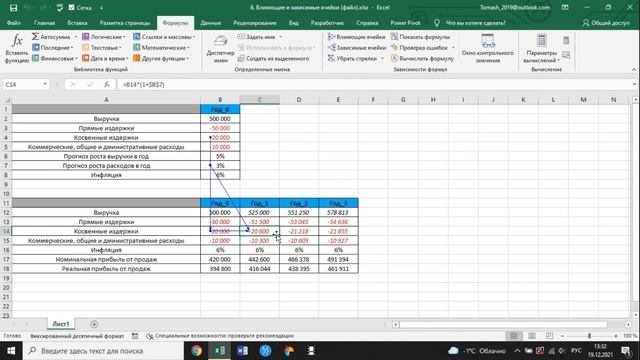
Task: Select column header D
Action: pyautogui.click(x=299, y=100)
